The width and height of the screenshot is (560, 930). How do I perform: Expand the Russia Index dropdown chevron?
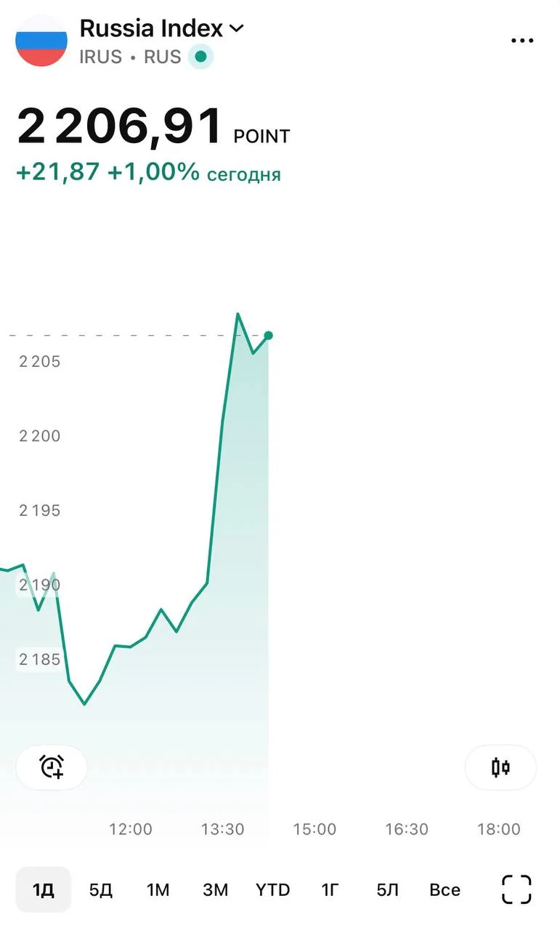click(237, 28)
